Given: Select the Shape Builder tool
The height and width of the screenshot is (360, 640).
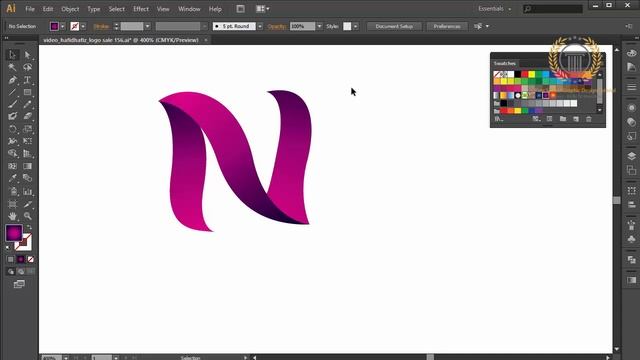Looking at the screenshot, I should pyautogui.click(x=12, y=153).
